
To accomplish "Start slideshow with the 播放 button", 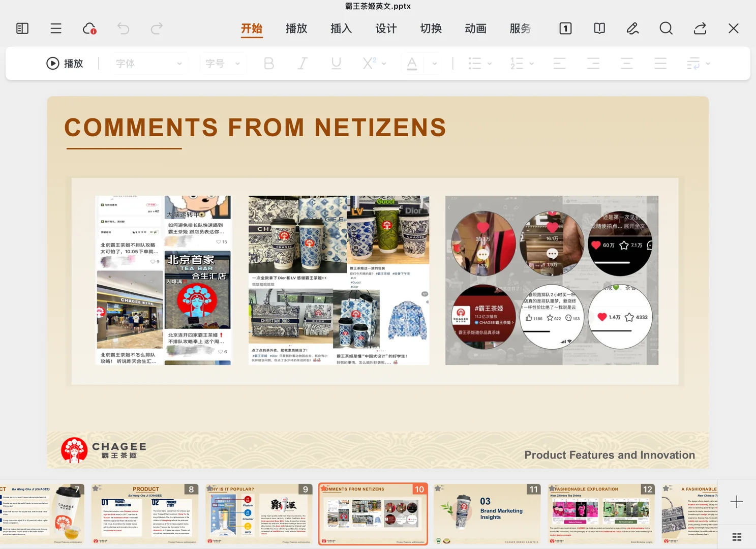I will (x=65, y=64).
